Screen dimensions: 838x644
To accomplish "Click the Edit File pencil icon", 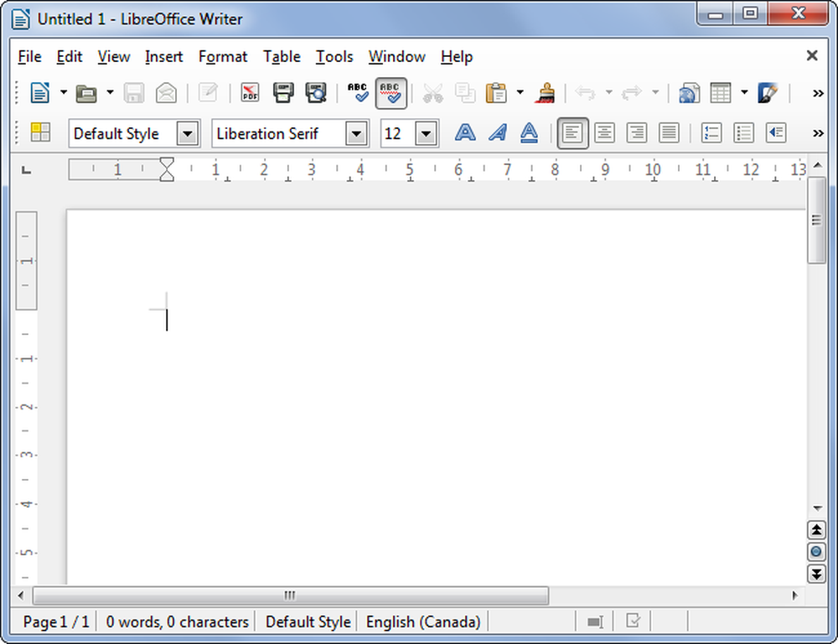I will (207, 93).
